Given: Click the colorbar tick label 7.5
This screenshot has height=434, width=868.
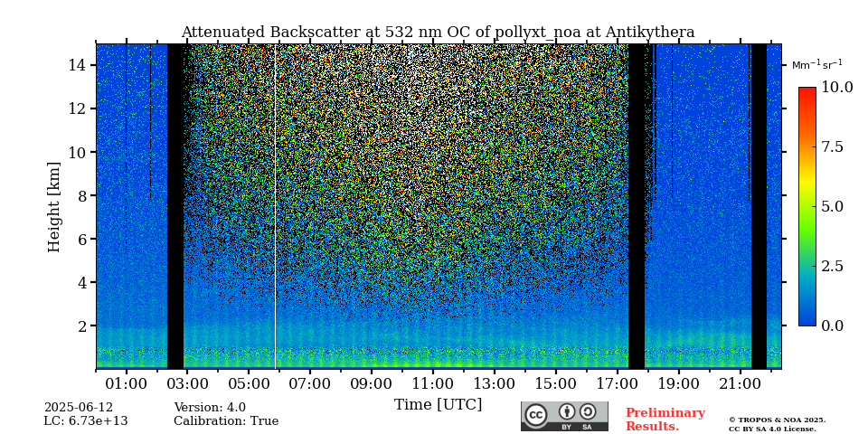Looking at the screenshot, I should coord(832,146).
